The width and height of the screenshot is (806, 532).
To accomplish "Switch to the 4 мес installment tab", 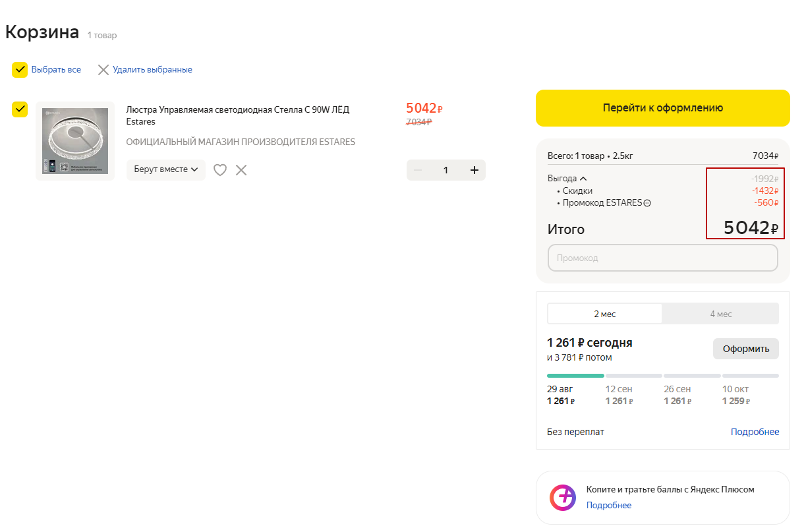I will pyautogui.click(x=720, y=314).
